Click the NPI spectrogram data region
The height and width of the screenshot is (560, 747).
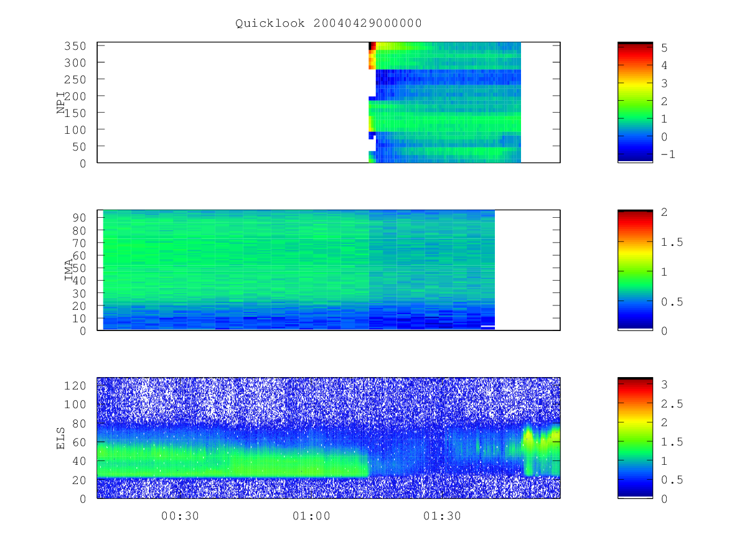point(445,102)
